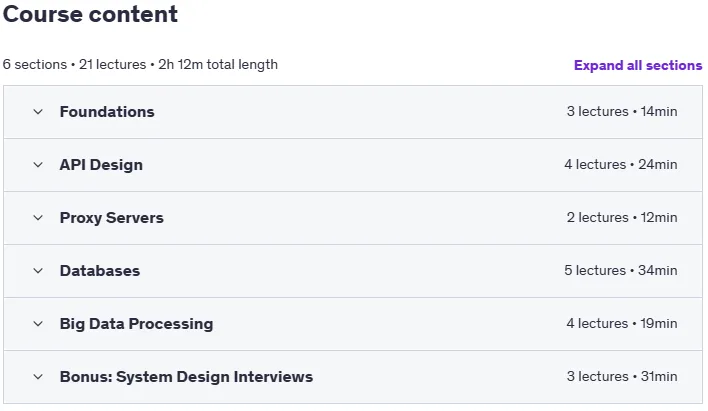This screenshot has height=411, width=708.
Task: Click Foundations 3 lectures 14min label
Action: click(x=622, y=112)
